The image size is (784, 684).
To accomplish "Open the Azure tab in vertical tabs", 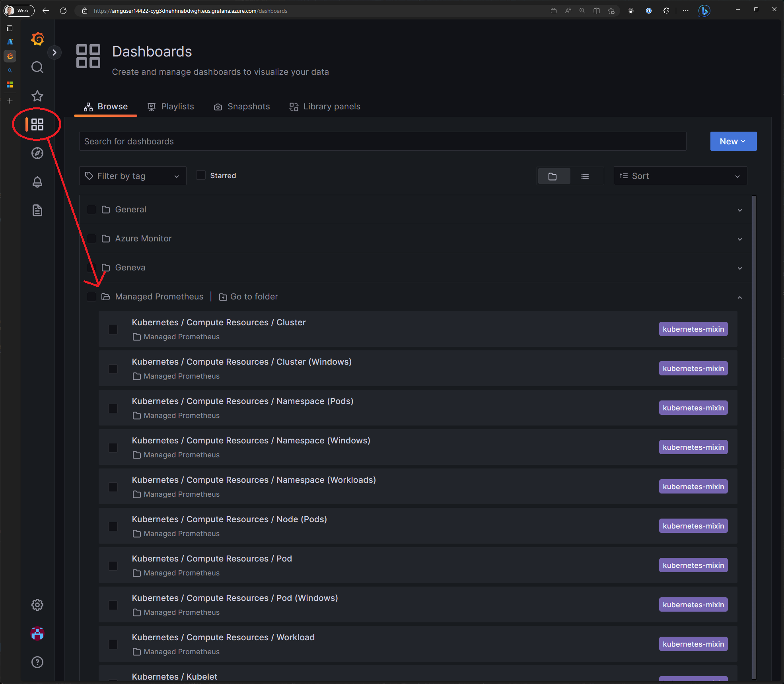I will [x=10, y=42].
